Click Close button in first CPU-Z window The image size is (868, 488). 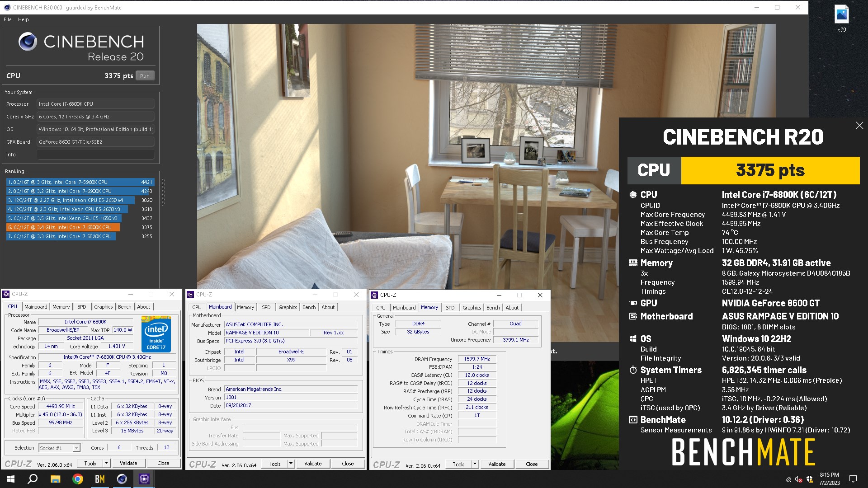(163, 463)
